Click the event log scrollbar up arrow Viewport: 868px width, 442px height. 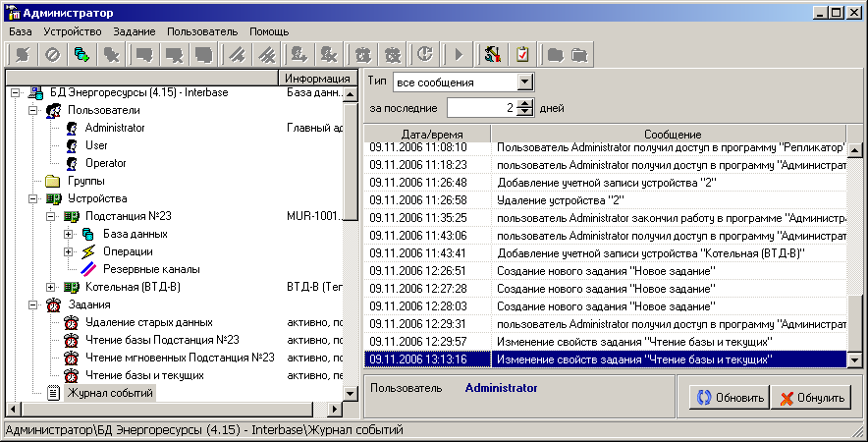(854, 149)
